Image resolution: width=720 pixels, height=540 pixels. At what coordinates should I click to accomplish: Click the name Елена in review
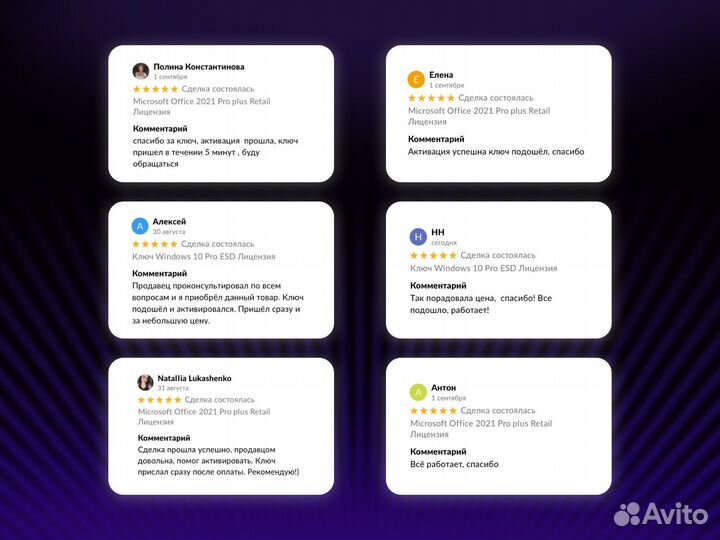441,75
